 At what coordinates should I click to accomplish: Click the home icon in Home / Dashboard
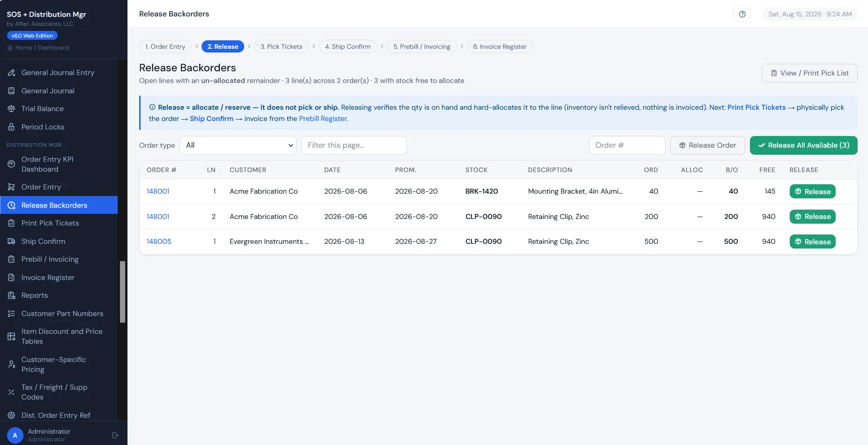pos(10,48)
